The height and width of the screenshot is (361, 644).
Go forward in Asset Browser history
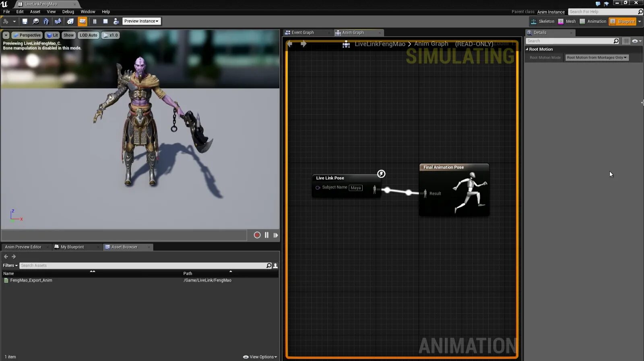pos(14,257)
